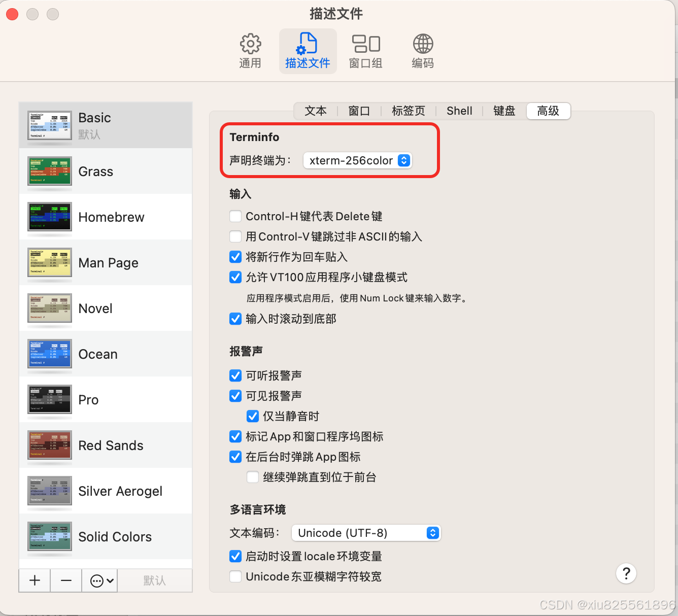
Task: Remove the selected profile with the − icon
Action: [x=65, y=580]
